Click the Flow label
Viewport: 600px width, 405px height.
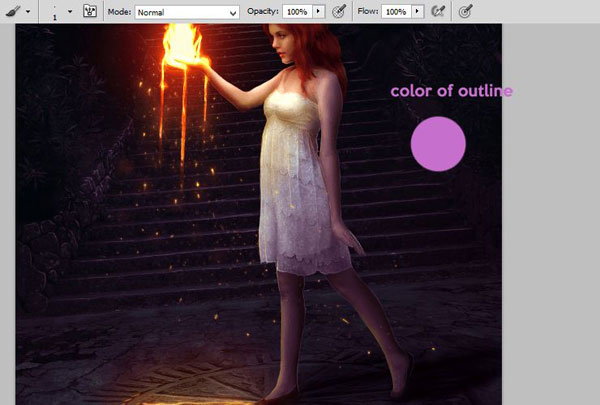pos(368,11)
